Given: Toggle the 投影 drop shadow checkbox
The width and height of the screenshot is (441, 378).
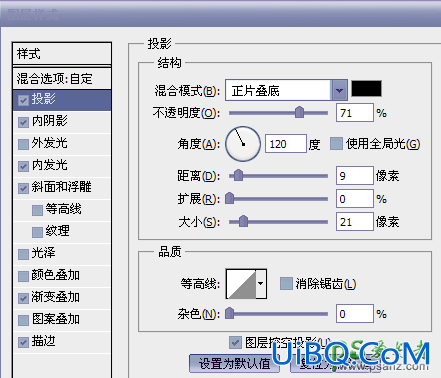Looking at the screenshot, I should pos(23,100).
